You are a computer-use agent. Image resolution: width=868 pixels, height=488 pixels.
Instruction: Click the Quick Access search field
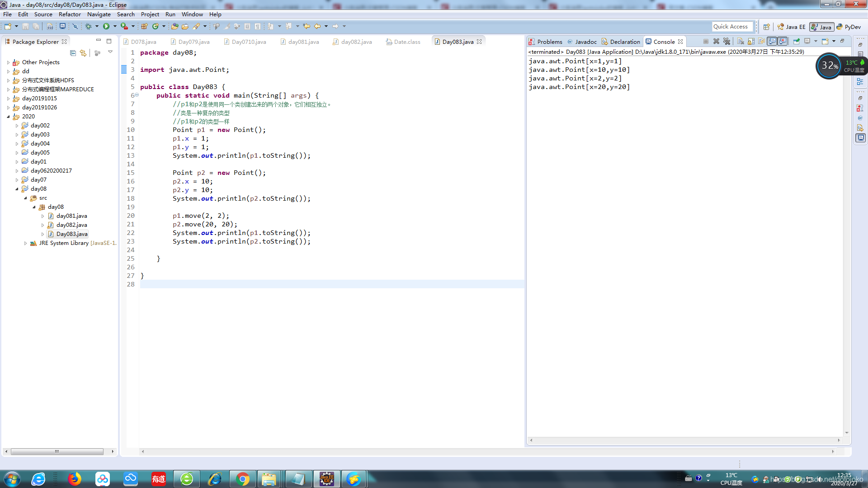coord(732,27)
